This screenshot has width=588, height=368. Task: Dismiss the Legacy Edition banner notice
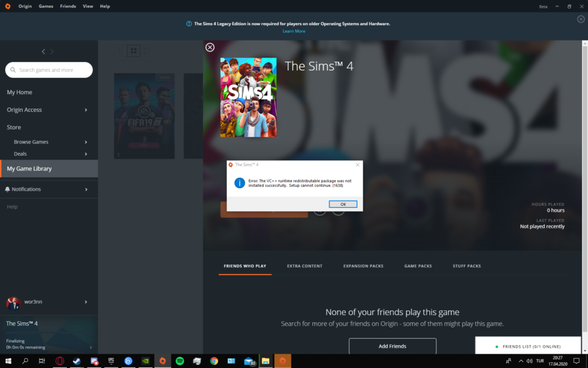(581, 19)
